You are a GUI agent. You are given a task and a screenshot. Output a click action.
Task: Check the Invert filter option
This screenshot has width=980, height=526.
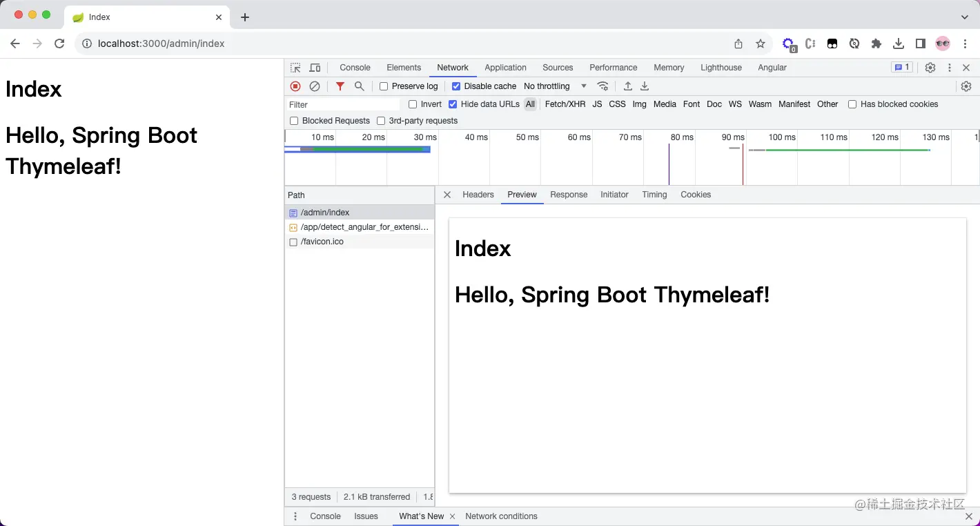[413, 104]
